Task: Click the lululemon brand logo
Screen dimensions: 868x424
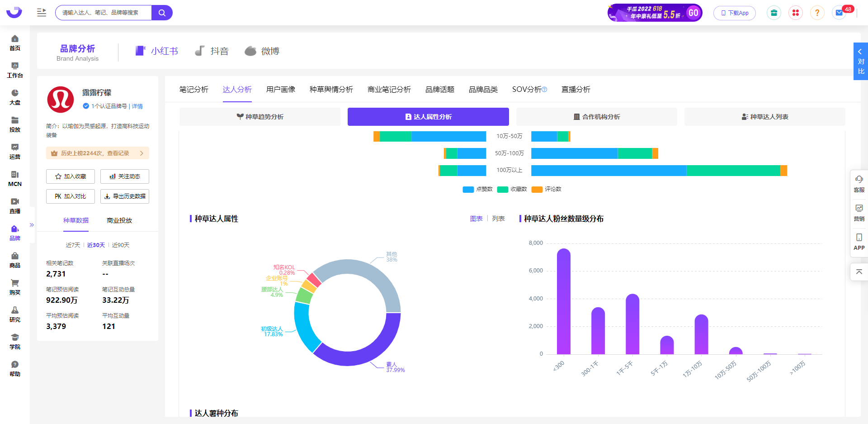Action: click(x=61, y=100)
